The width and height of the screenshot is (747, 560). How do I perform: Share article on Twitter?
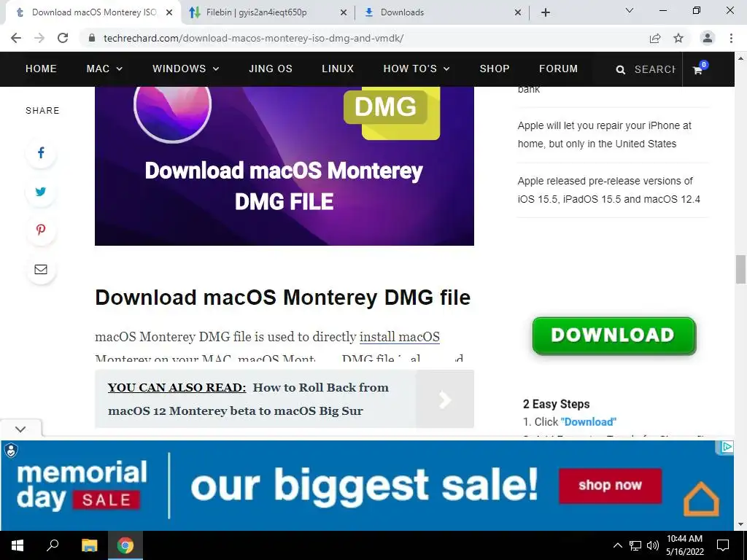[x=41, y=192]
